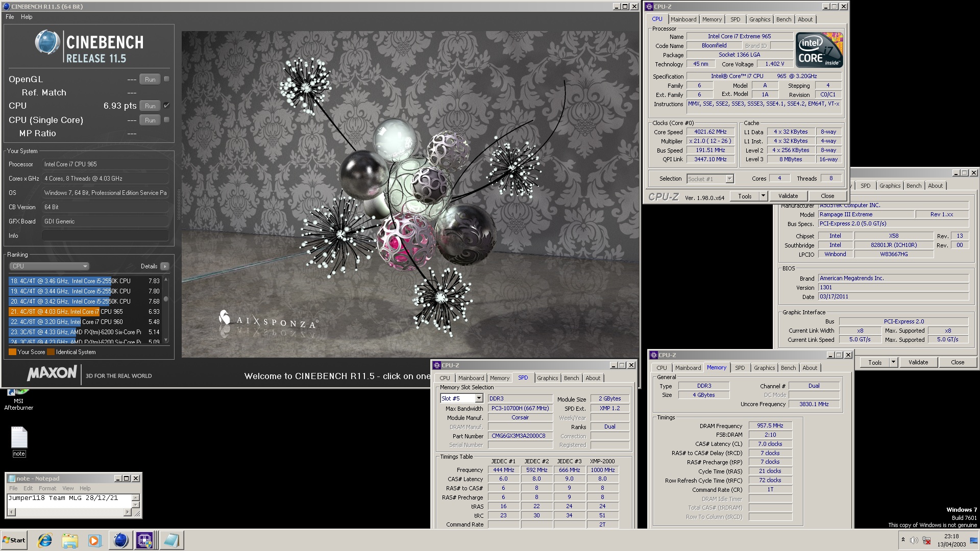The height and width of the screenshot is (551, 980).
Task: Open the volume speaker tray icon
Action: point(914,540)
